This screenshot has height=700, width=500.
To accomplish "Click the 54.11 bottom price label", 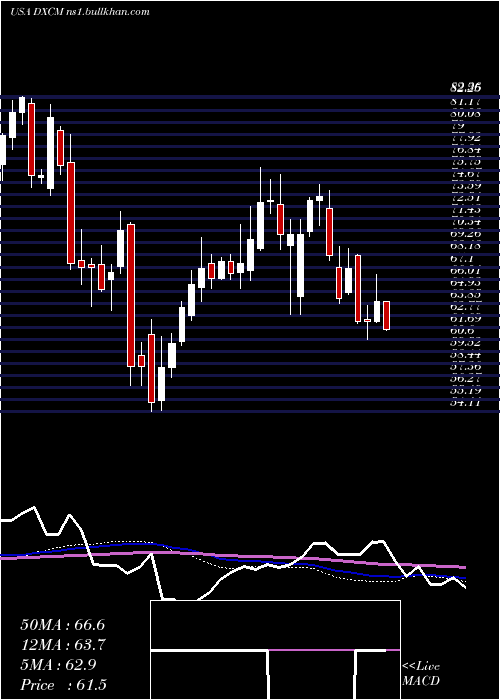I will coord(465,403).
